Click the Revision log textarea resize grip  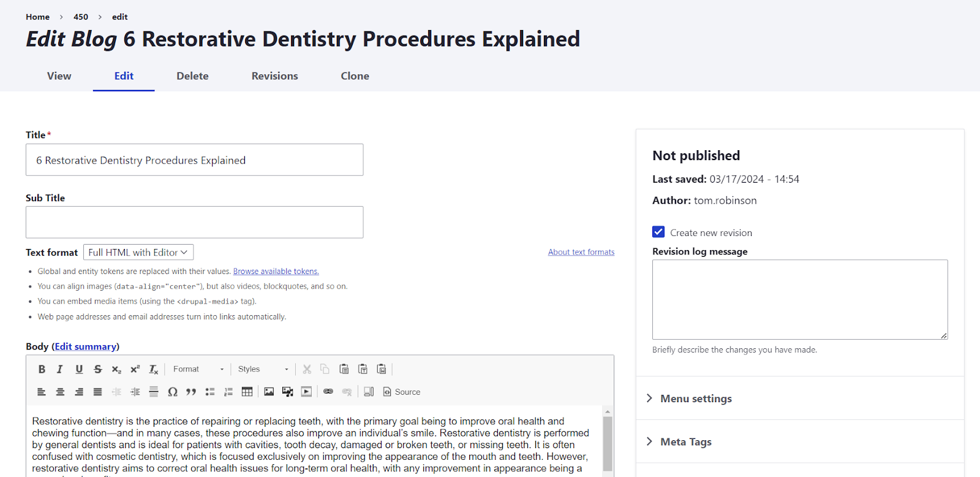pyautogui.click(x=944, y=335)
